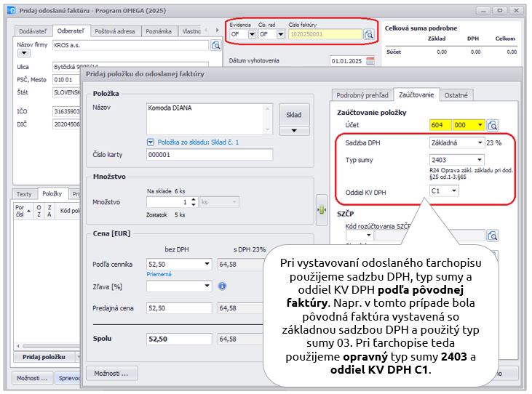The image size is (532, 394).
Task: Click the green panel splitter arrow icon
Action: 321,209
